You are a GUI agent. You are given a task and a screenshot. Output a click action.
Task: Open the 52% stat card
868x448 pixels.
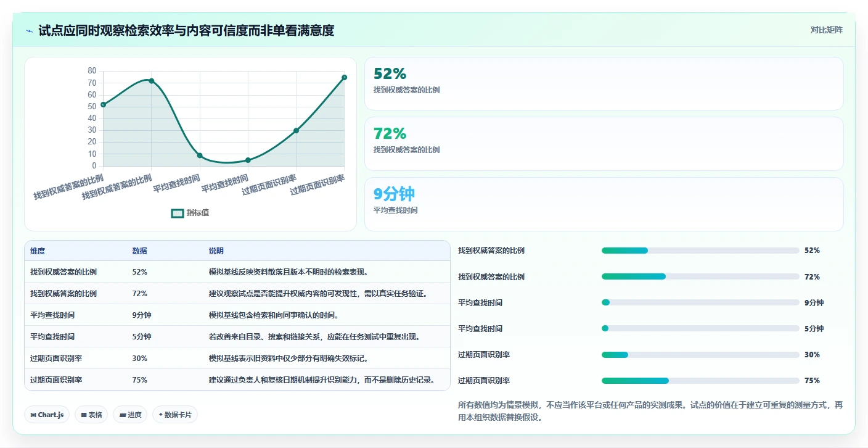(x=604, y=83)
